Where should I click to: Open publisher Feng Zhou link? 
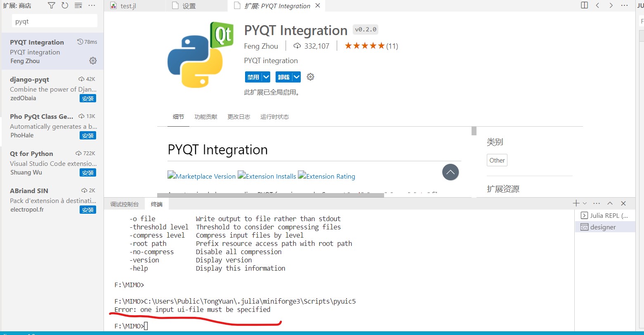261,46
